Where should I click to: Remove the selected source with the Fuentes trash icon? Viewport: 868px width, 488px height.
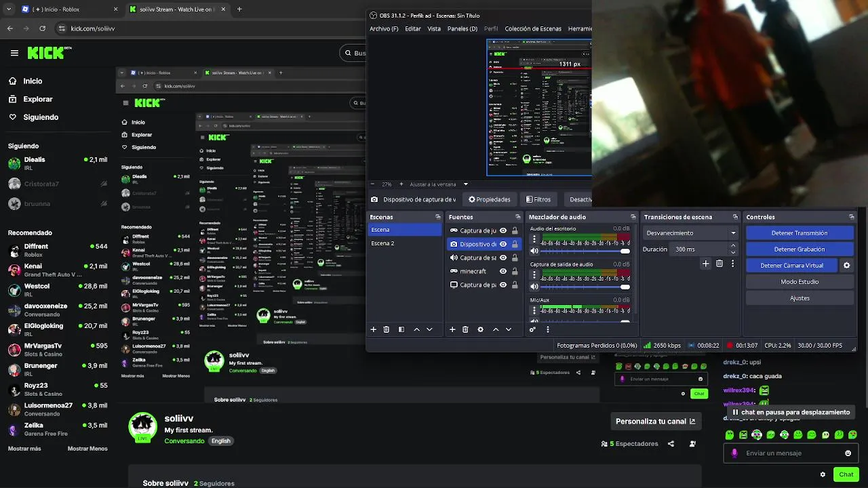point(465,329)
